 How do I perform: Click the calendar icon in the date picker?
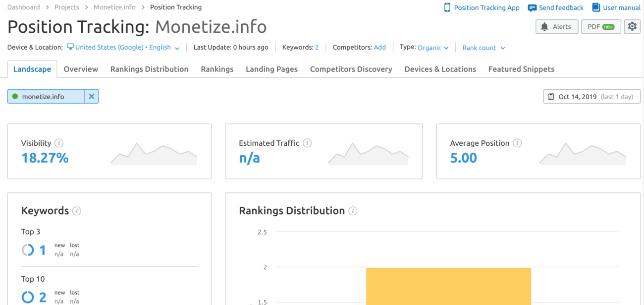[551, 96]
